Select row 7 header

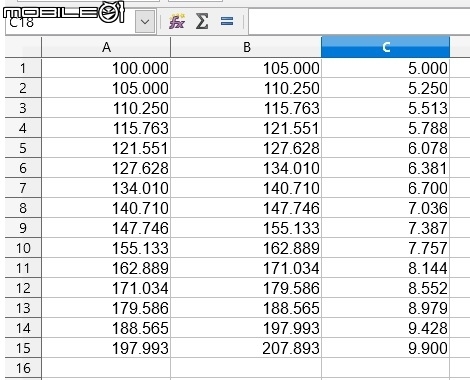pos(23,188)
